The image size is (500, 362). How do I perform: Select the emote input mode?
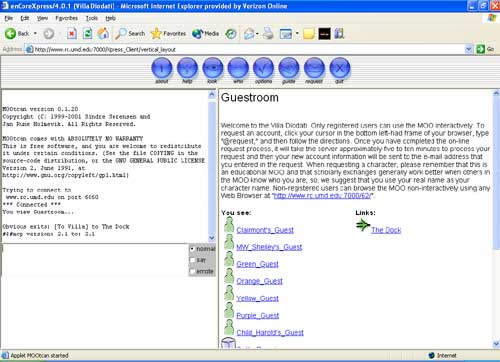pyautogui.click(x=192, y=271)
